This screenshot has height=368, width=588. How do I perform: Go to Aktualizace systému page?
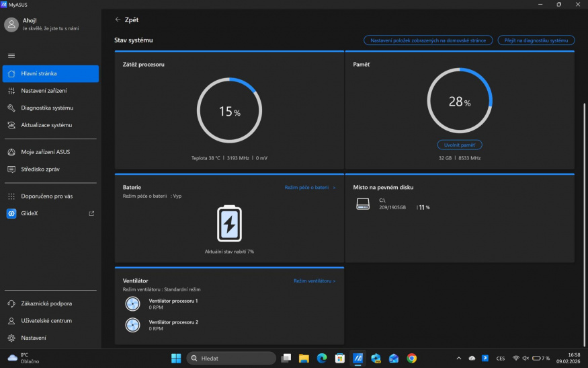pyautogui.click(x=46, y=125)
